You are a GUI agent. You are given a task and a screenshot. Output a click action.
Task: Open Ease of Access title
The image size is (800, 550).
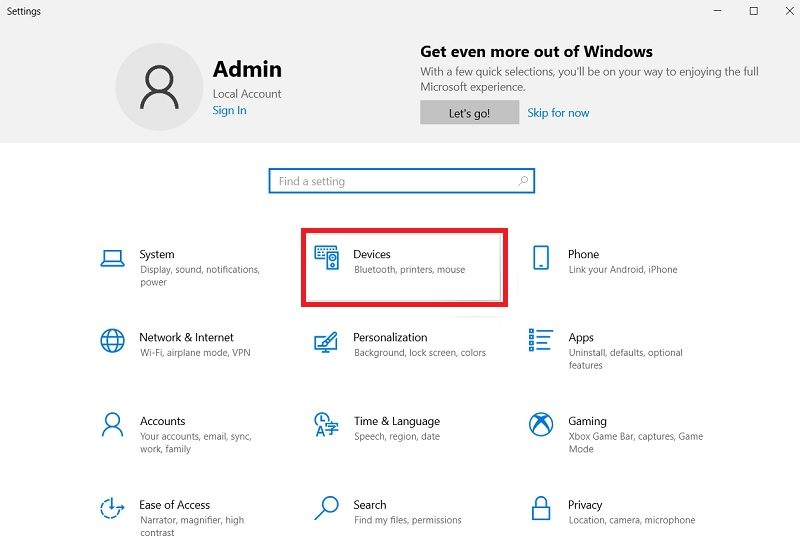tap(174, 505)
